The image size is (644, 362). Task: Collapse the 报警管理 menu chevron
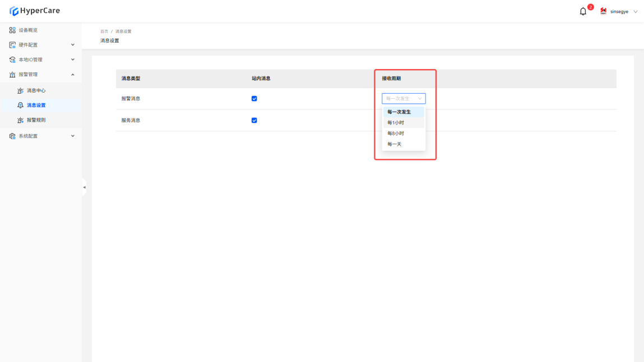(x=73, y=75)
